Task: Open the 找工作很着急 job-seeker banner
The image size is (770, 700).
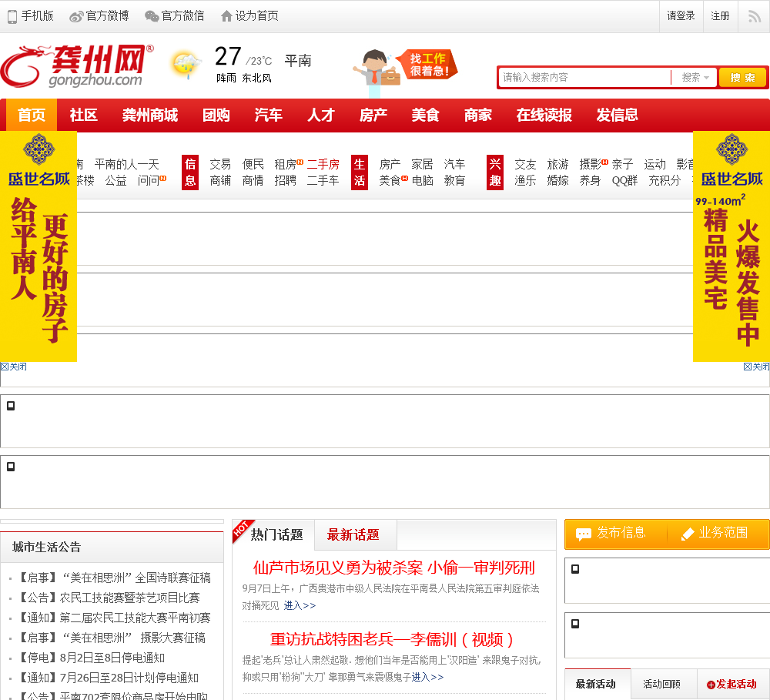Action: pyautogui.click(x=405, y=72)
